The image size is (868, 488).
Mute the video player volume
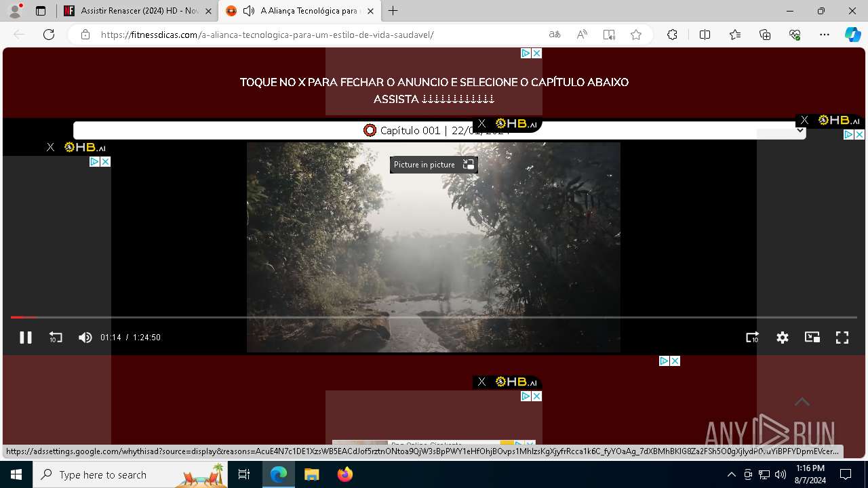(x=85, y=338)
